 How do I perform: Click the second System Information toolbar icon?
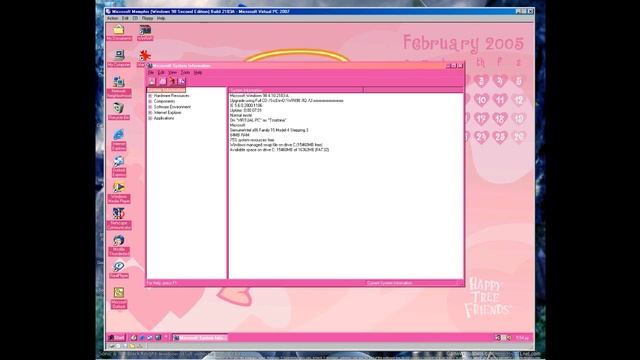pos(162,82)
